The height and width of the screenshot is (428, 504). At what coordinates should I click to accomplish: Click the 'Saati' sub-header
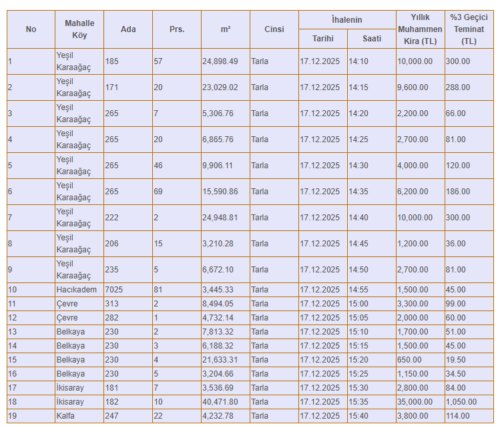pyautogui.click(x=372, y=39)
